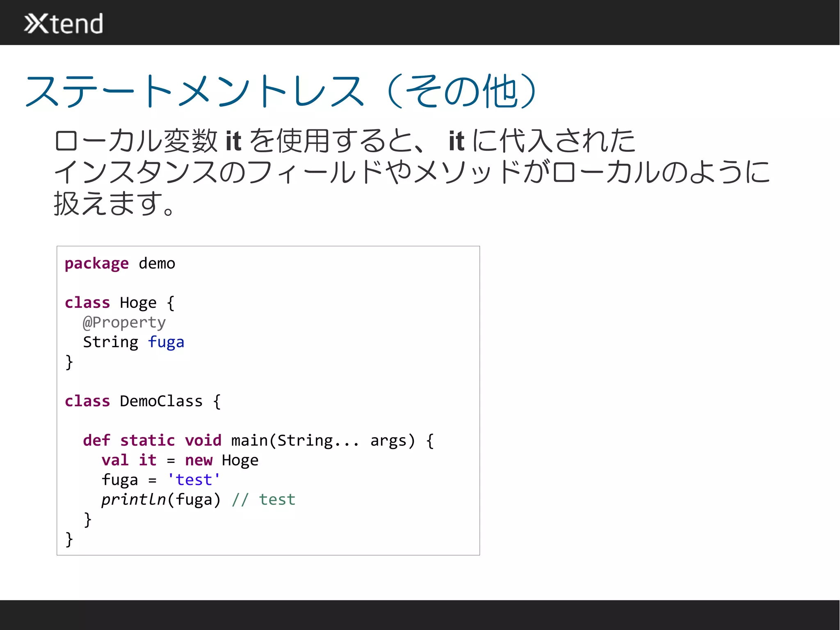Viewport: 840px width, 630px height.
Task: Click the Xtend logo in header
Action: pyautogui.click(x=64, y=23)
